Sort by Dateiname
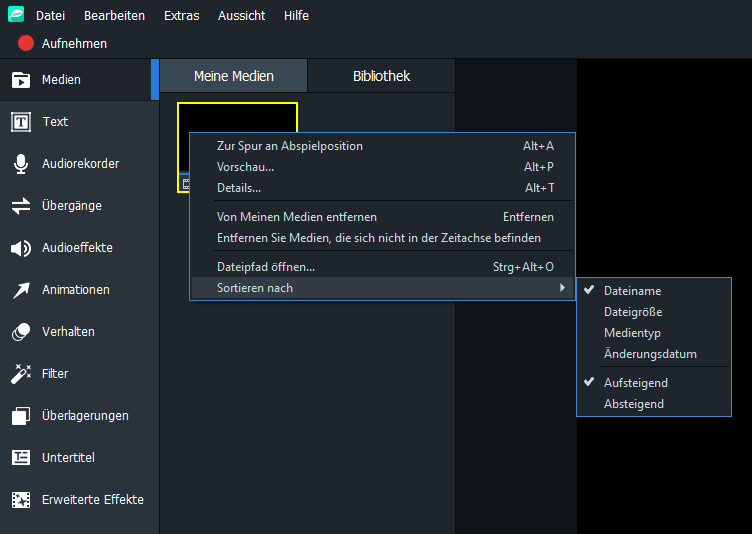This screenshot has width=752, height=534. [654, 291]
